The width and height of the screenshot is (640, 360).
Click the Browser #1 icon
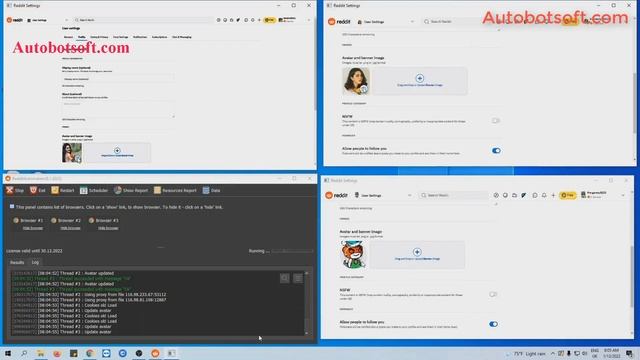pos(16,220)
